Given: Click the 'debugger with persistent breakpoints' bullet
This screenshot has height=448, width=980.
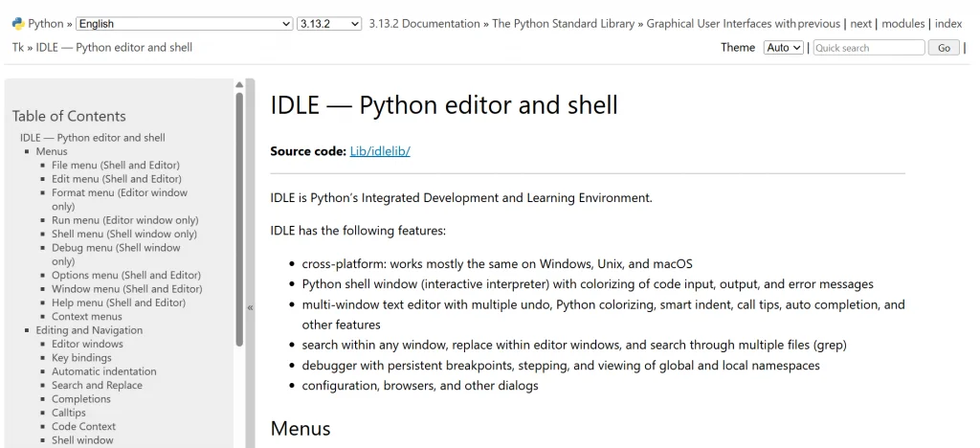Looking at the screenshot, I should coord(561,365).
